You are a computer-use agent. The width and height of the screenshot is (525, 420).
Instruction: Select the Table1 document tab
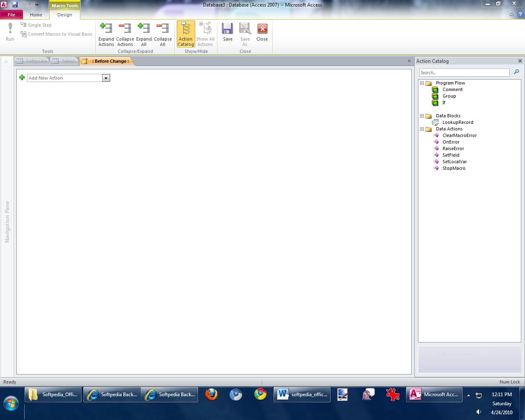(x=64, y=61)
